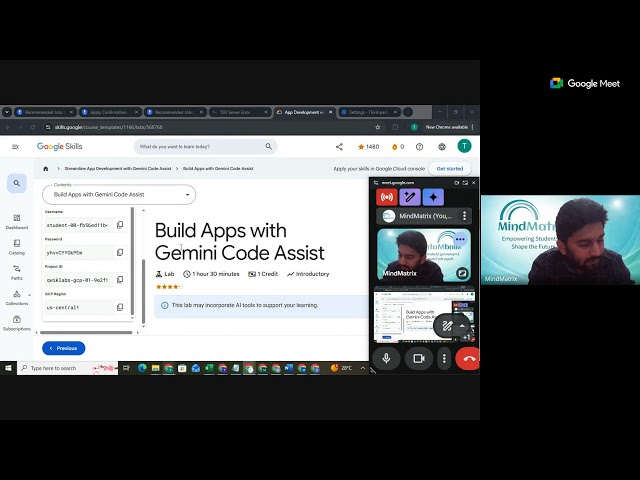Click the home icon in breadcrumbs
Screen dimensions: 640x480
pos(46,168)
